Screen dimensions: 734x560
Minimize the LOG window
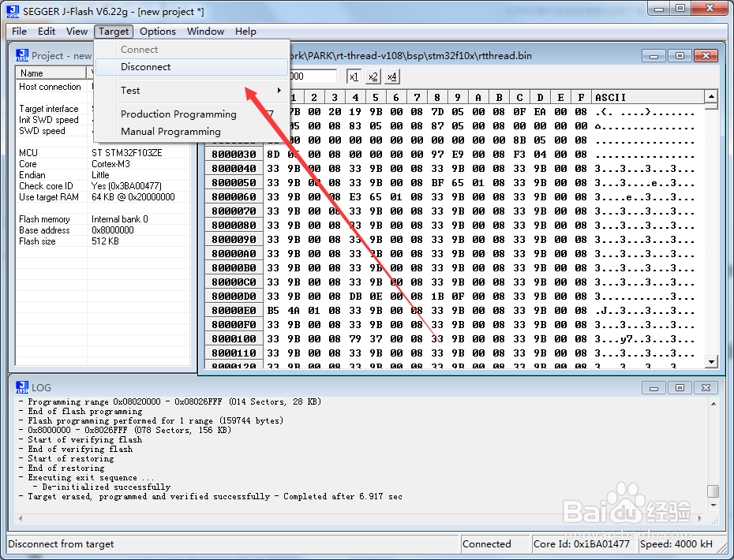tap(653, 388)
